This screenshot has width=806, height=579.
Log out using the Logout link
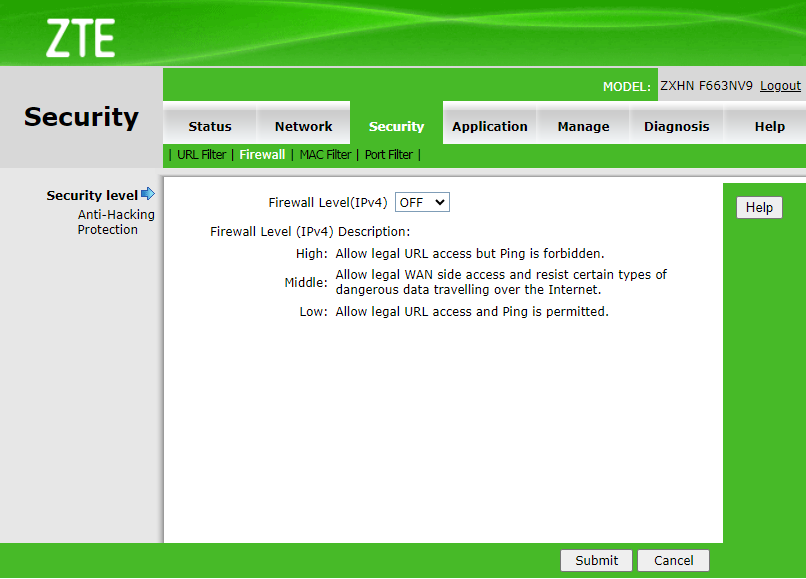[780, 86]
